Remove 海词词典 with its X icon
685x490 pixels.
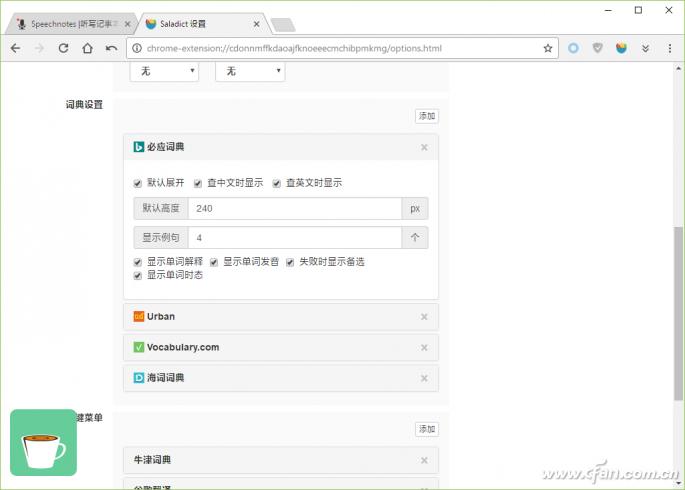click(x=424, y=378)
